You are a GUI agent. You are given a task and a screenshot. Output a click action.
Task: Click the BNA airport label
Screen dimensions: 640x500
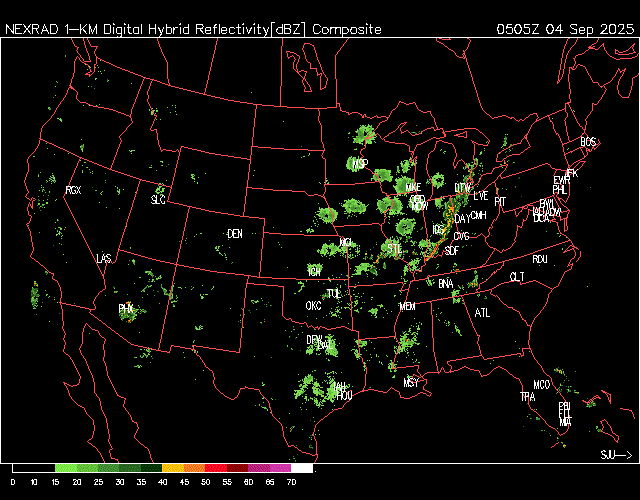coord(445,283)
